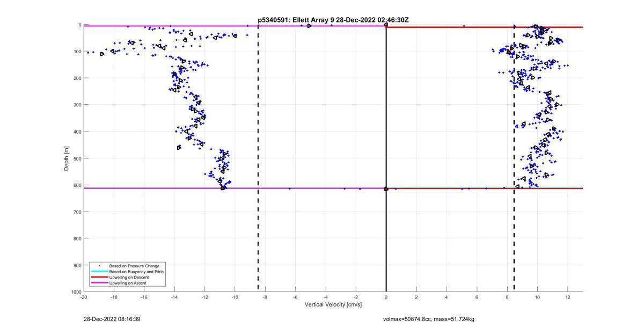Image resolution: width=644 pixels, height=328 pixels.
Task: Click the depth axis tick label '200'
Action: (77, 78)
